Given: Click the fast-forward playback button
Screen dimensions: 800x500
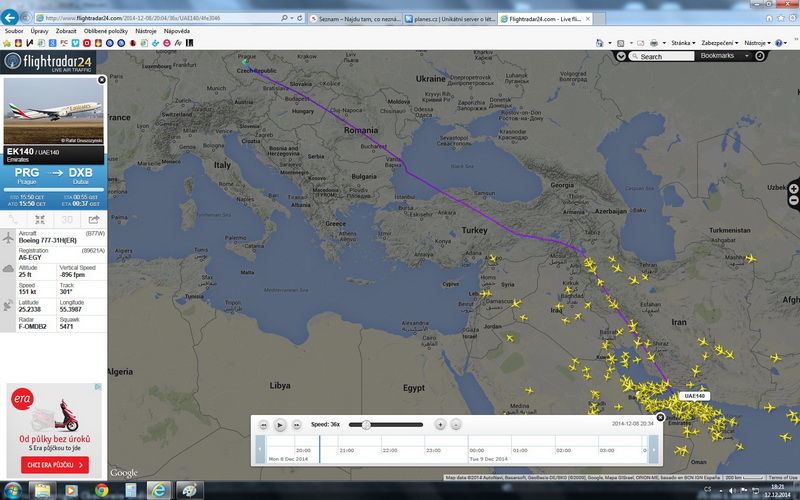Looking at the screenshot, I should point(296,424).
